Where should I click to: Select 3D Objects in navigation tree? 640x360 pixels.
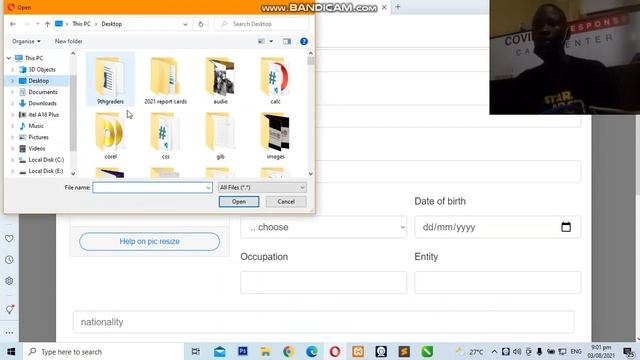tap(42, 69)
